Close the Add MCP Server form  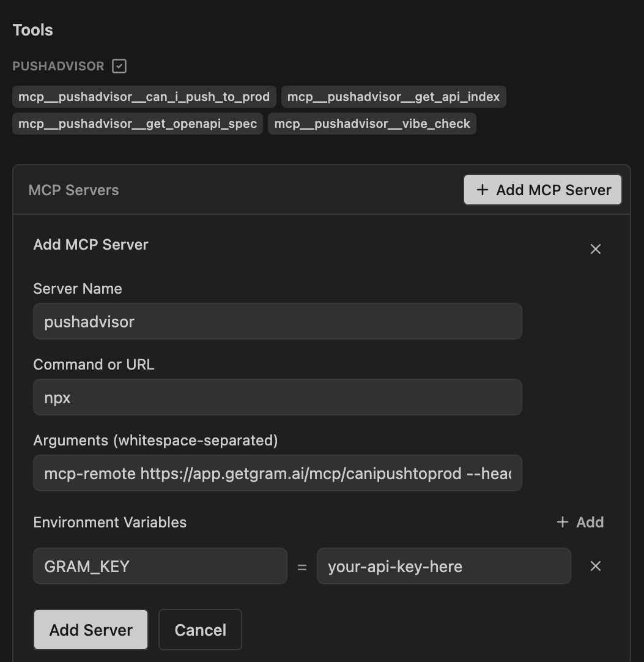tap(596, 249)
